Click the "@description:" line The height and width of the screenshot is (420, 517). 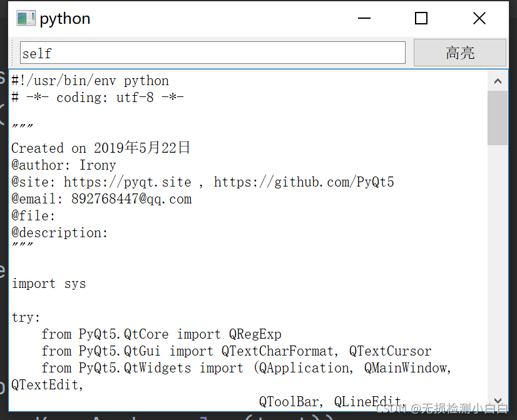[59, 233]
